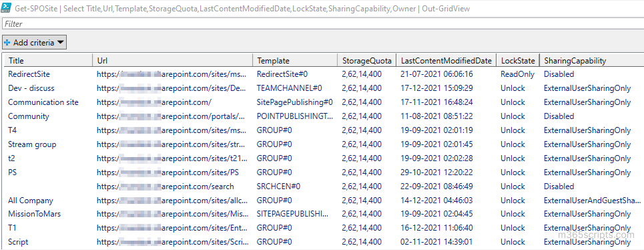644x250 pixels.
Task: Sort by the SharingCapability column header
Action: click(591, 60)
